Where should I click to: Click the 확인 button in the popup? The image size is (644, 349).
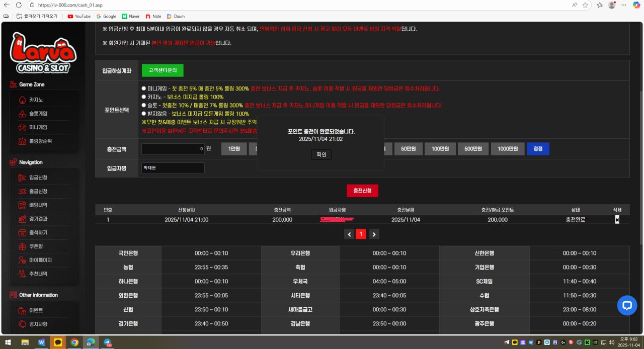coord(321,154)
